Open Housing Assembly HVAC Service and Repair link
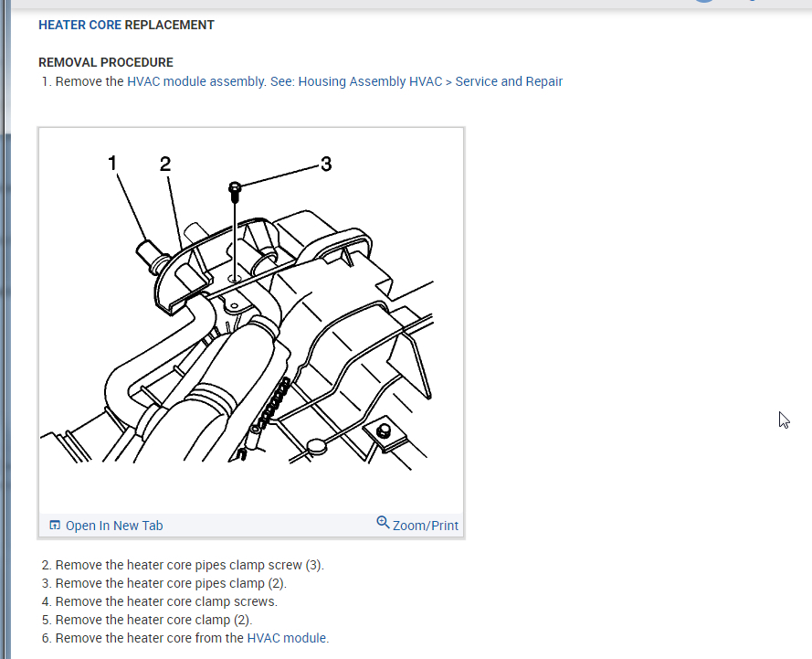Image resolution: width=812 pixels, height=659 pixels. 417,82
